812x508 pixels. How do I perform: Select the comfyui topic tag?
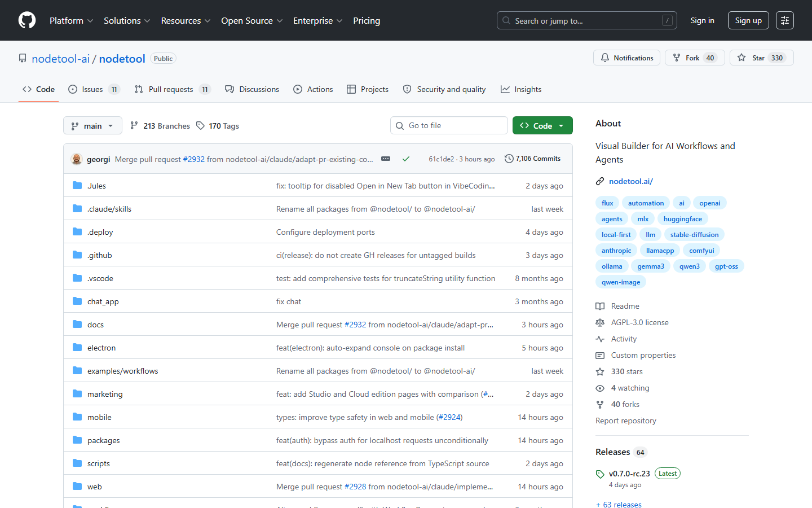(701, 251)
